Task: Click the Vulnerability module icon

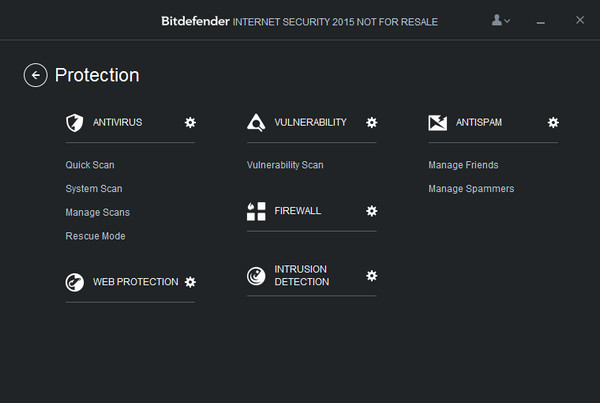Action: 256,123
